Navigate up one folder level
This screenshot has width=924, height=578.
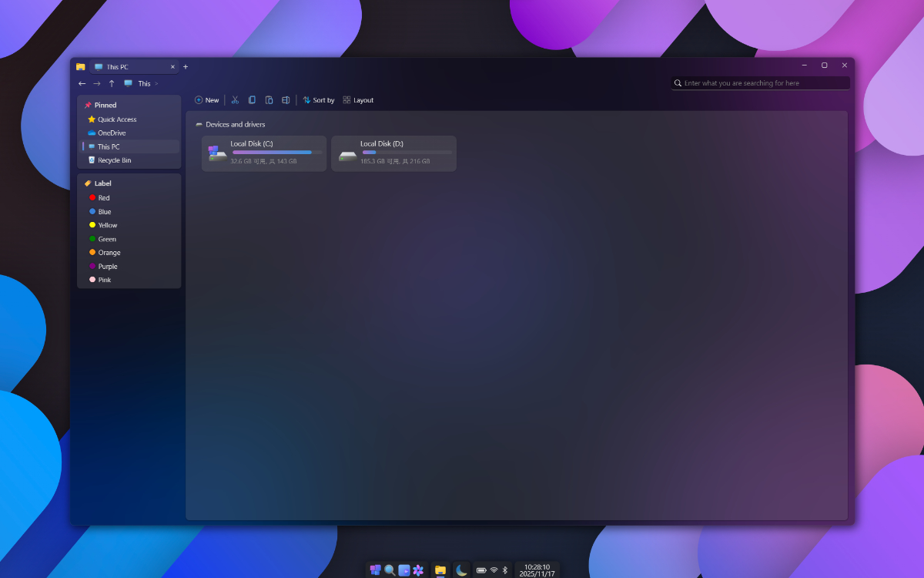(x=111, y=83)
